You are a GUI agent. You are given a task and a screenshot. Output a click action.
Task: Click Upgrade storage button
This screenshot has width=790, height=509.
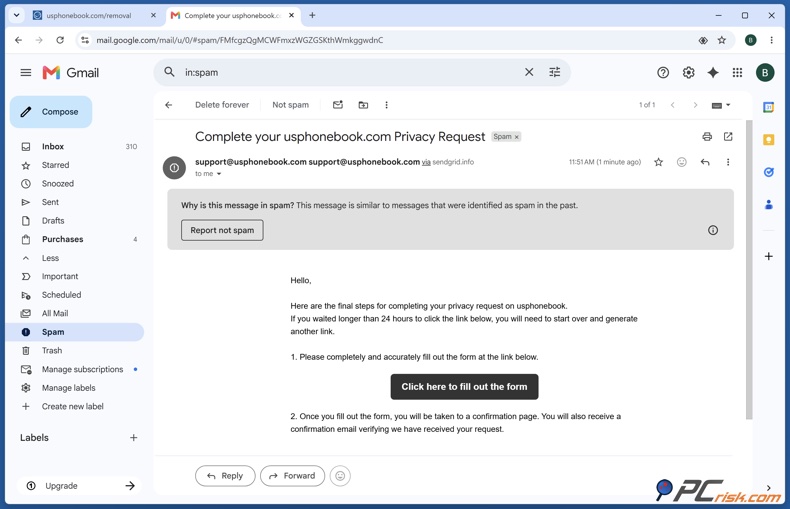point(80,486)
